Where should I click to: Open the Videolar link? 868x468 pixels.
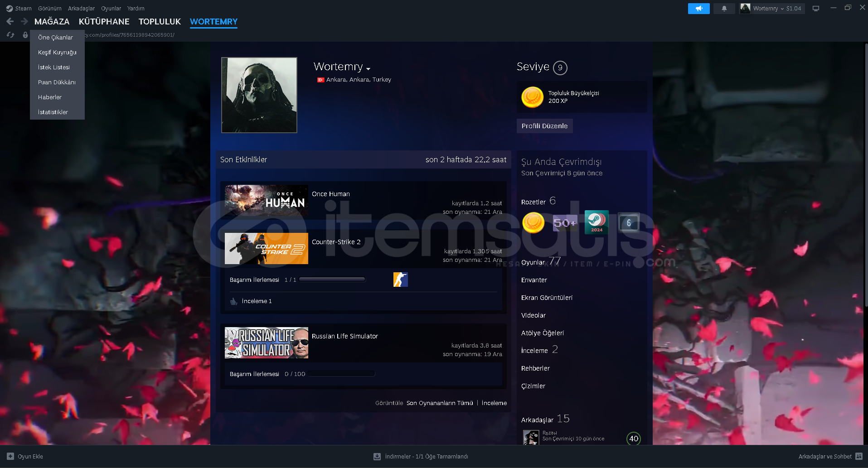(x=533, y=315)
